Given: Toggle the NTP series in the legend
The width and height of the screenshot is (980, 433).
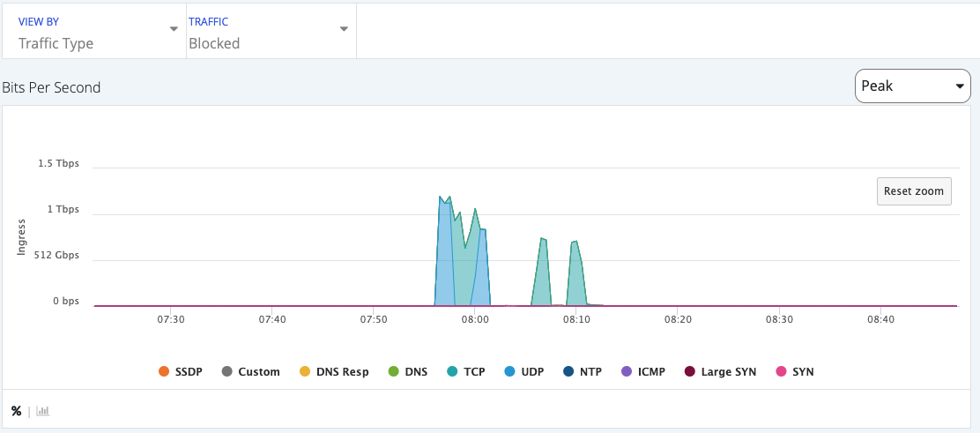Looking at the screenshot, I should [x=582, y=371].
